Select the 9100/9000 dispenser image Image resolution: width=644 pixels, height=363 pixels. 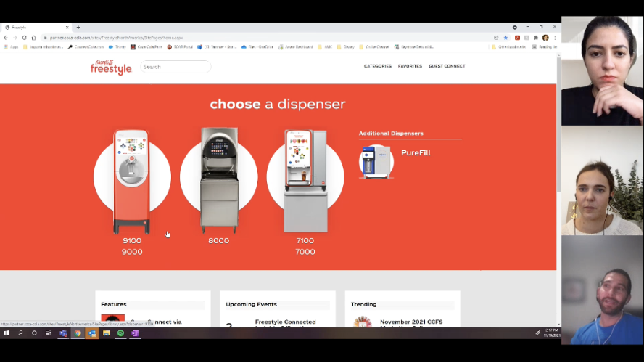132,181
